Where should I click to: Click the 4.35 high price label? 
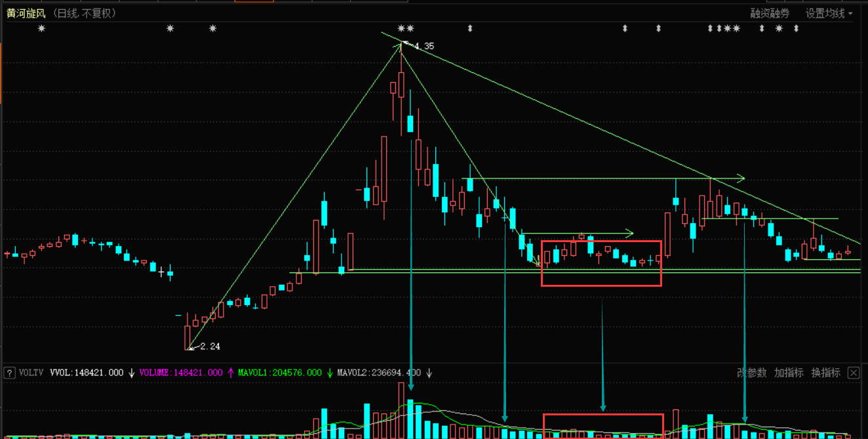pyautogui.click(x=424, y=46)
